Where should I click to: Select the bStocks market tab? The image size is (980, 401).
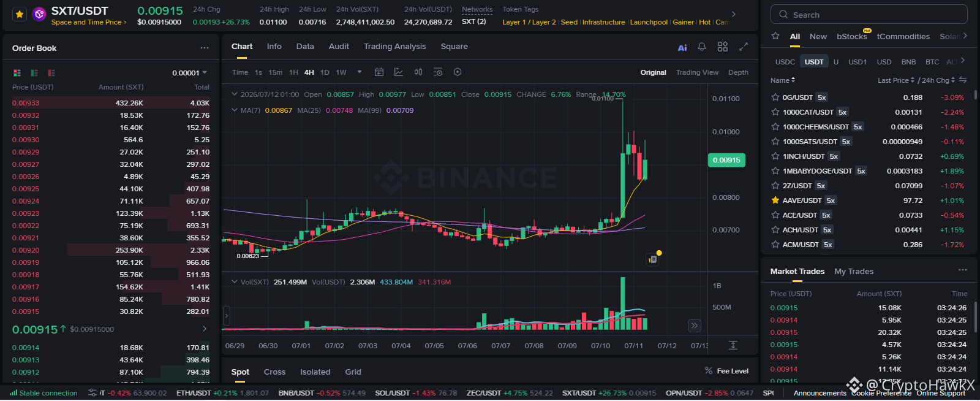[852, 37]
